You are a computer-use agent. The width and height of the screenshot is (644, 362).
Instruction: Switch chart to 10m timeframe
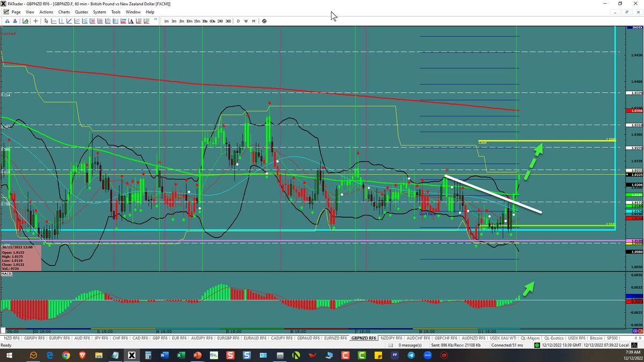click(x=189, y=21)
